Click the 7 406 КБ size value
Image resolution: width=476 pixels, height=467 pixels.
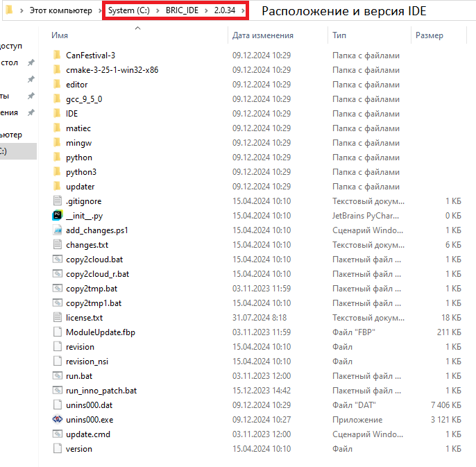[446, 405]
